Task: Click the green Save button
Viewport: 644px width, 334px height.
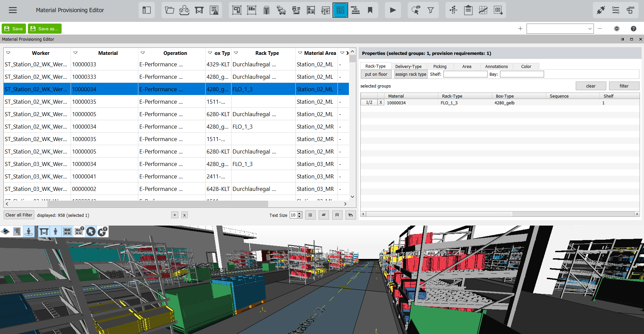Action: [14, 29]
